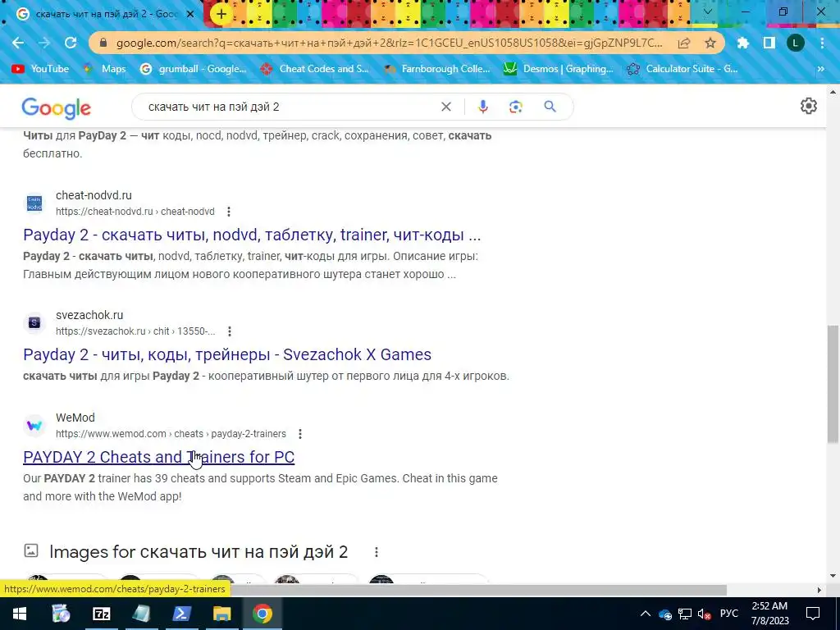Open the Maps bookmark
Screen dimensions: 840x630
(105, 69)
